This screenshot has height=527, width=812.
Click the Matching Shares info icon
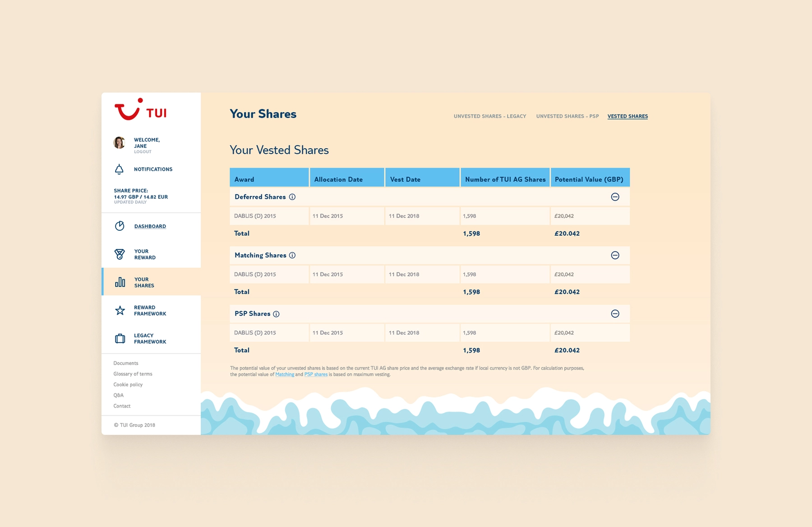293,255
